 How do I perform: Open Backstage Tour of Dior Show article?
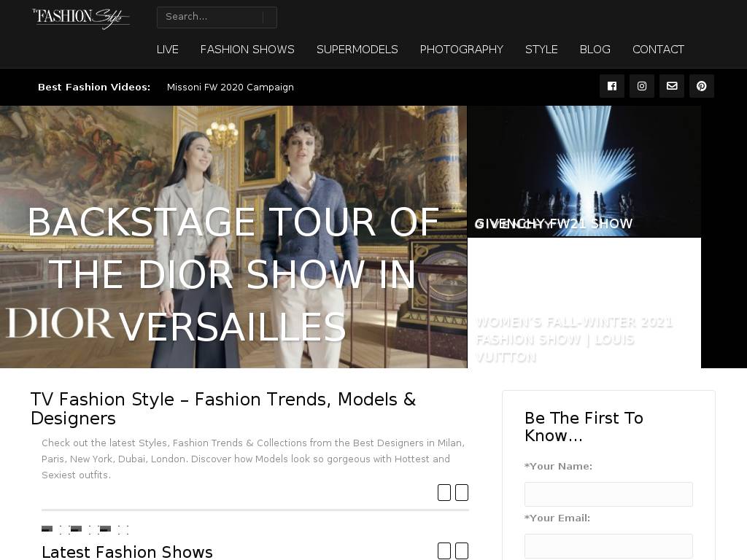233,274
